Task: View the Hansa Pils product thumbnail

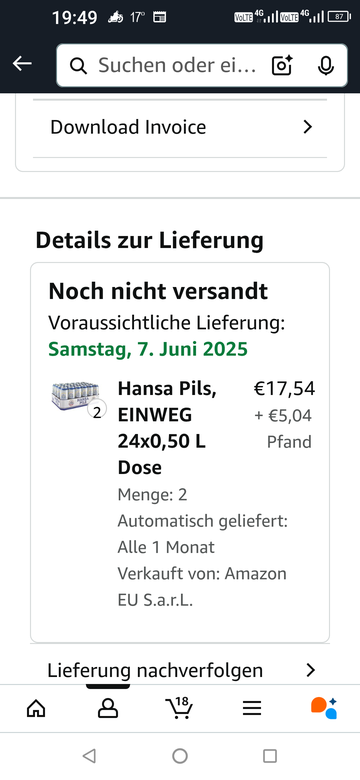Action: (75, 396)
